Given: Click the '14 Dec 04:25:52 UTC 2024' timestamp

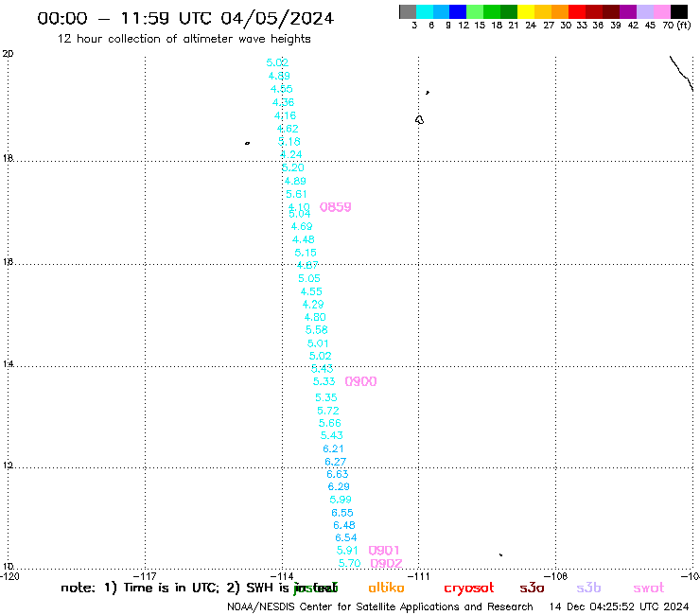Looking at the screenshot, I should [x=620, y=606].
